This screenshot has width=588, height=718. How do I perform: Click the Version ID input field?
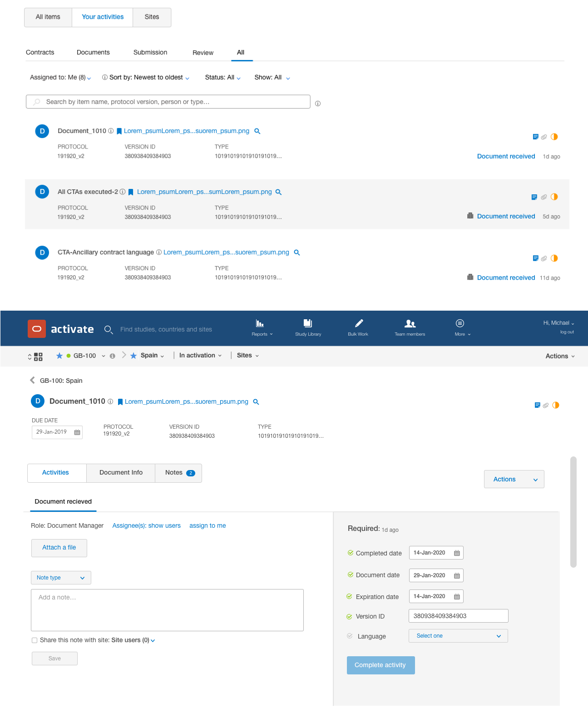pyautogui.click(x=459, y=616)
